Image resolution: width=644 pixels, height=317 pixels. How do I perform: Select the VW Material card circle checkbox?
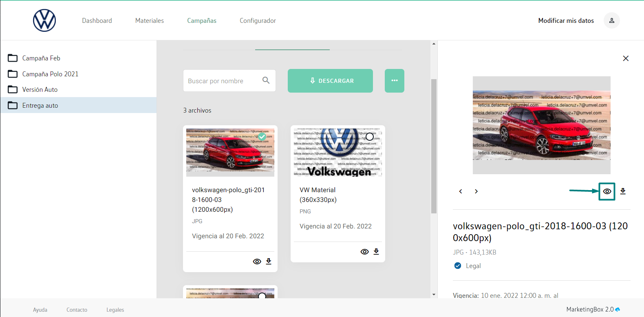pos(370,137)
